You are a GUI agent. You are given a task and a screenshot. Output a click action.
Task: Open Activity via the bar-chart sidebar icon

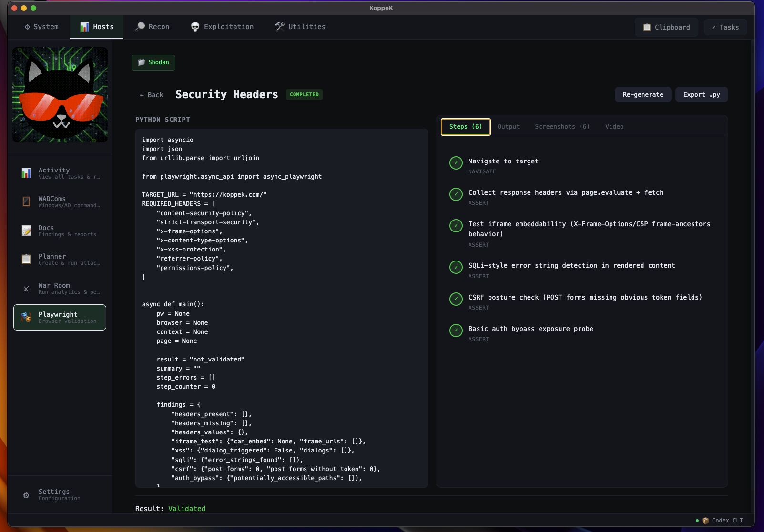tap(26, 172)
